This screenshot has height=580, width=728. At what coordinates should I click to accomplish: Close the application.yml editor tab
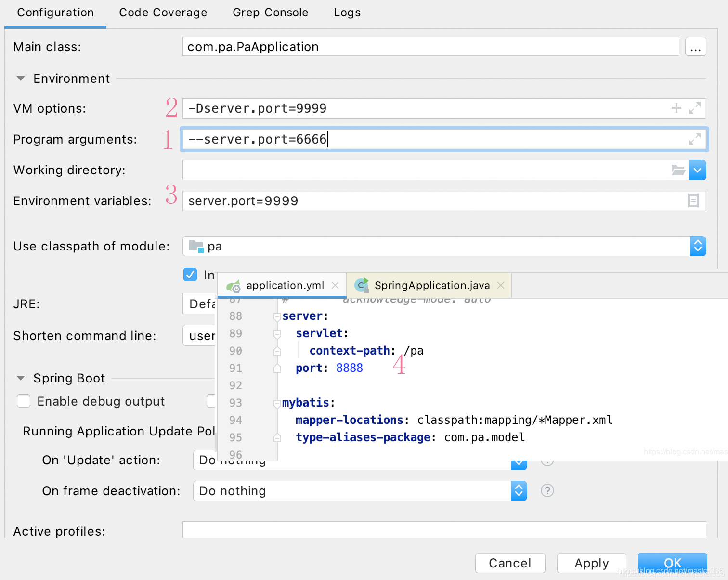point(335,285)
